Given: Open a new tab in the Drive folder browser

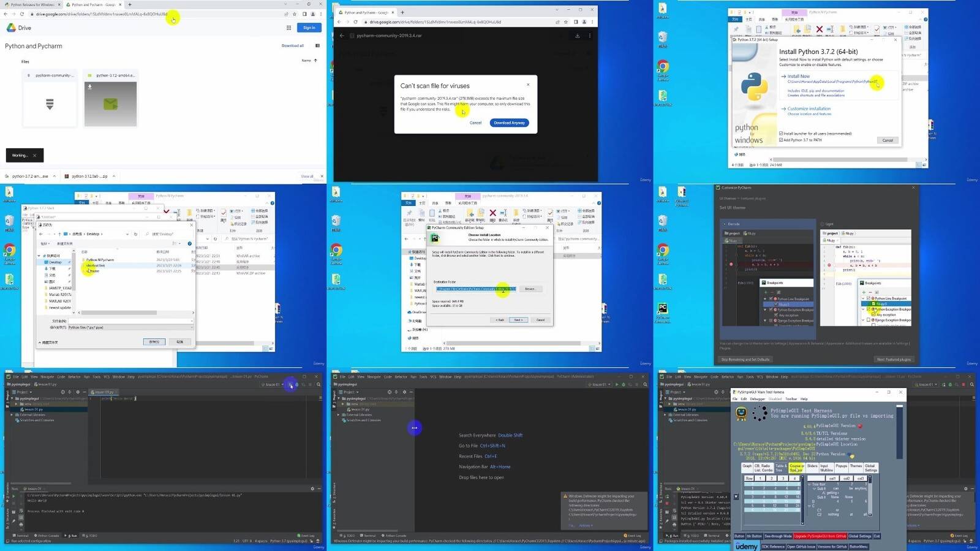Looking at the screenshot, I should click(130, 4).
